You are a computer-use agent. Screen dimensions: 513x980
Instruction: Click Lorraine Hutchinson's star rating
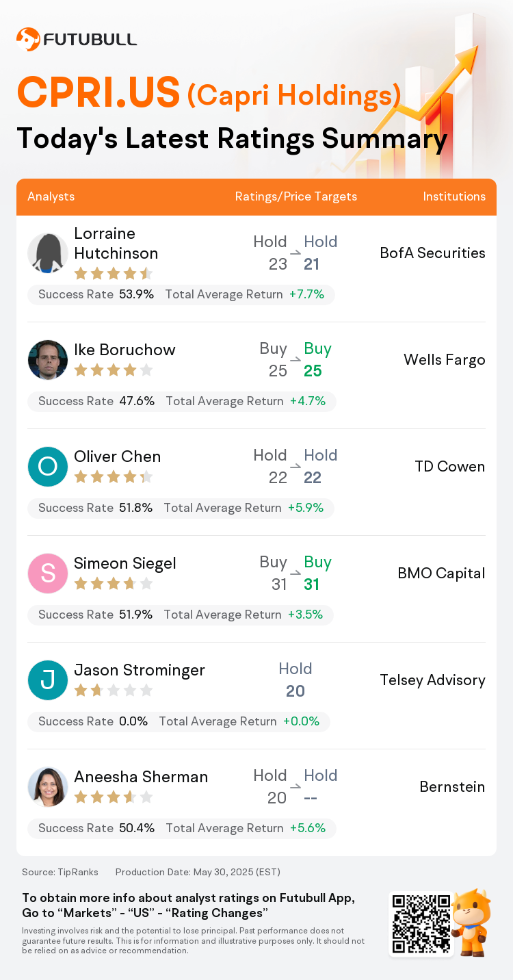[113, 274]
